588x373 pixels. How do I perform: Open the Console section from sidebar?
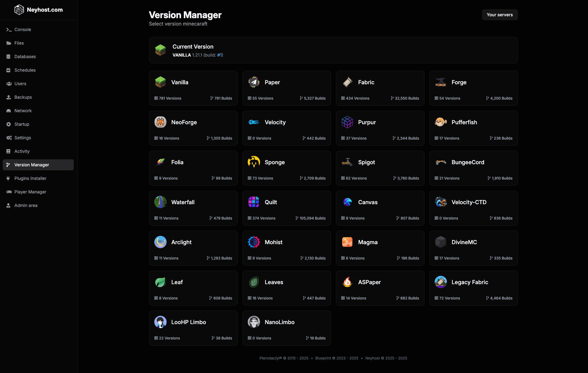[22, 30]
